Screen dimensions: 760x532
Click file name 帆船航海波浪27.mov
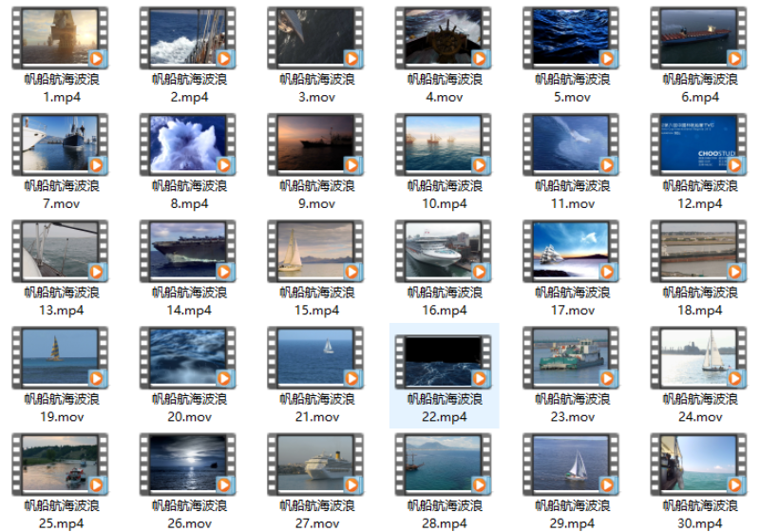pos(317,515)
